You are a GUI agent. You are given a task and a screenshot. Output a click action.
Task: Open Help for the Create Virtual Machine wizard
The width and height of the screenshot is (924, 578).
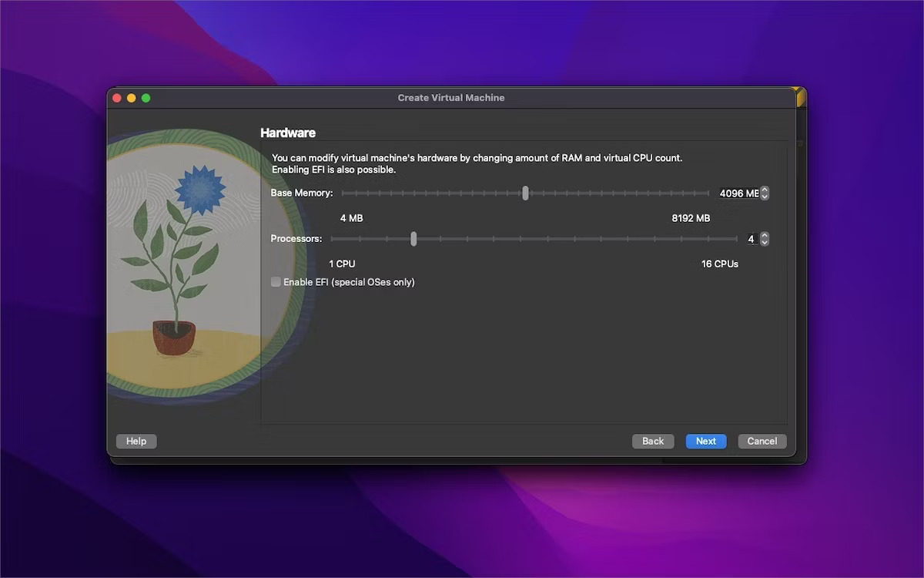(x=136, y=441)
